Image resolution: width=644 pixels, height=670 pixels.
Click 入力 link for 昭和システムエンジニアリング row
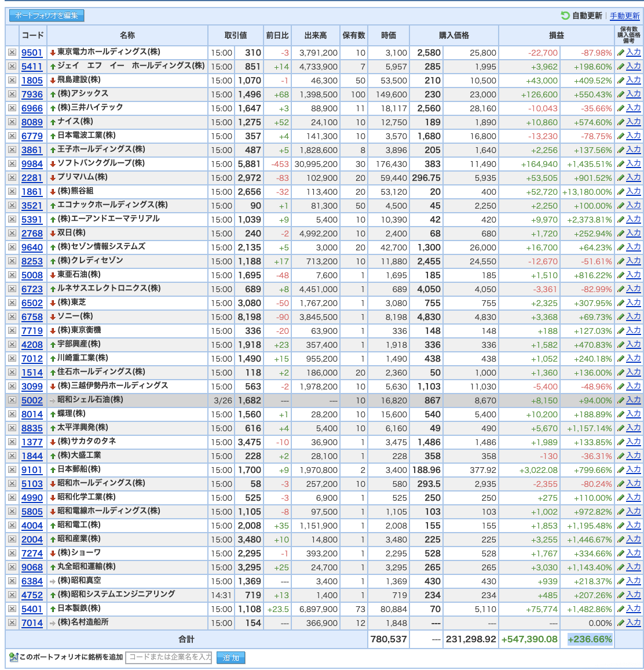point(634,595)
